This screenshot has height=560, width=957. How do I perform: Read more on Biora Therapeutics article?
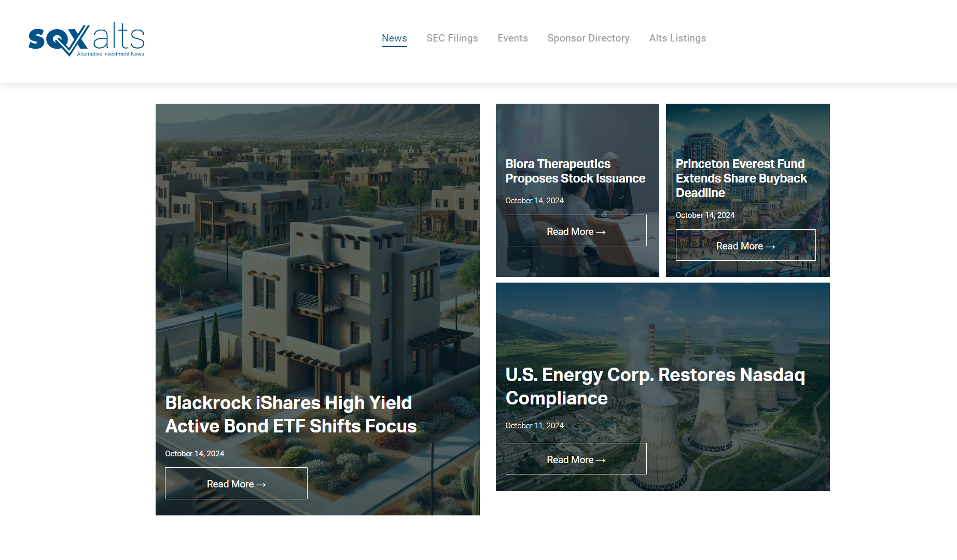tap(576, 231)
